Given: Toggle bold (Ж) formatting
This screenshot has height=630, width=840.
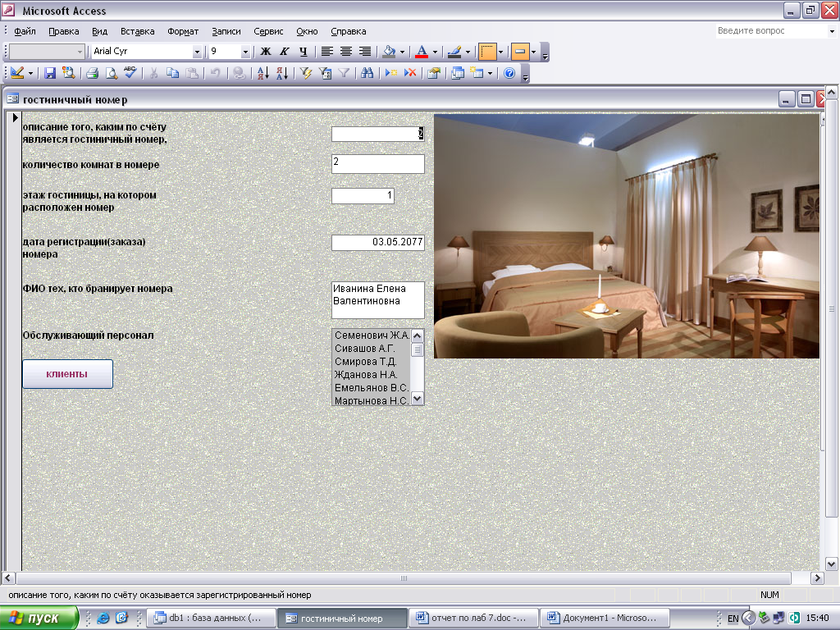Looking at the screenshot, I should click(x=266, y=52).
